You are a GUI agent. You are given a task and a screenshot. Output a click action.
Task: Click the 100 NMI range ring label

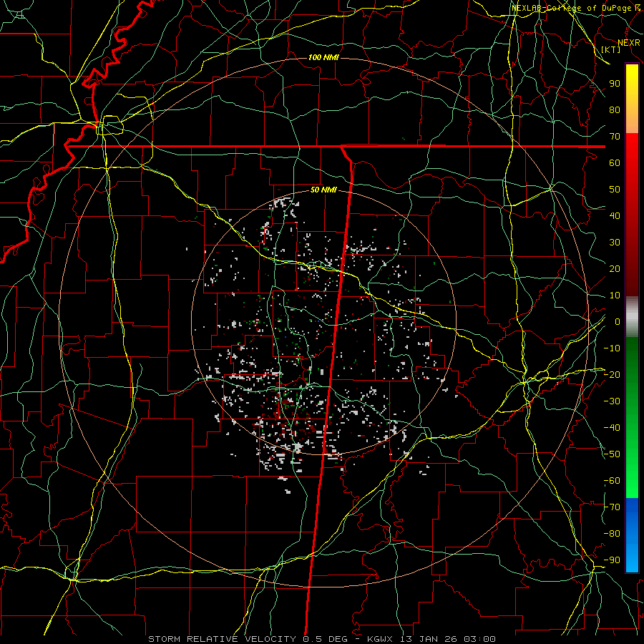point(323,57)
